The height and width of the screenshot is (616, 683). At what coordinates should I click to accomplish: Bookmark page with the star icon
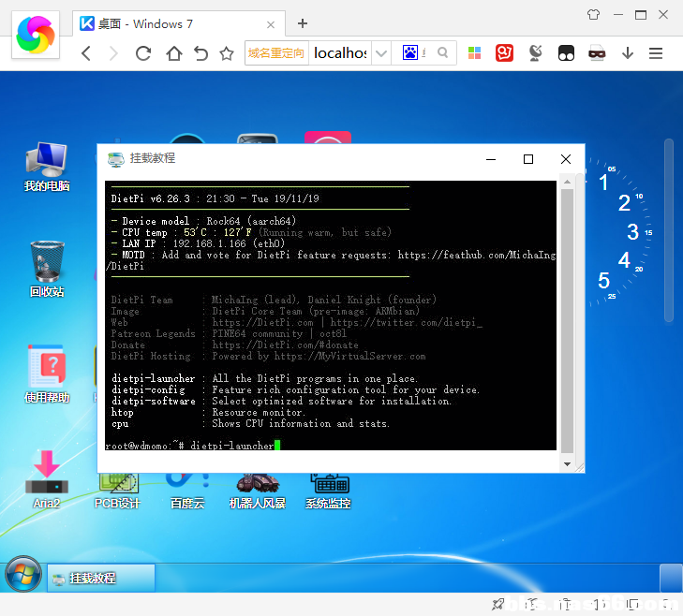click(x=227, y=53)
